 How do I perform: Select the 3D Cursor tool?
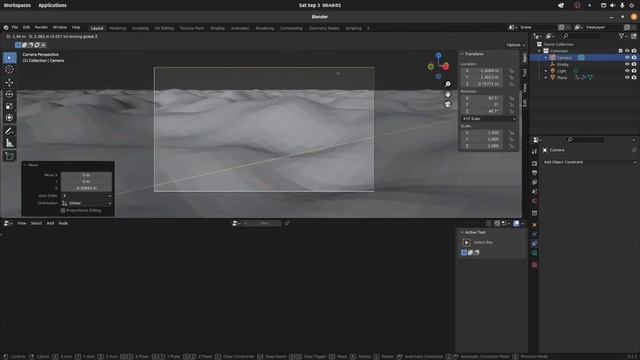[9, 69]
